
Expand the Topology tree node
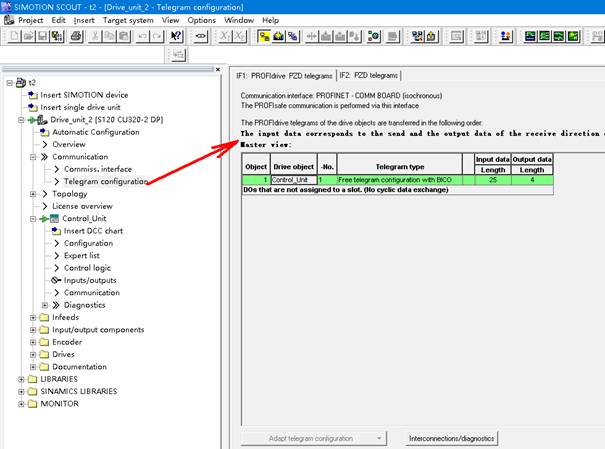[x=33, y=194]
